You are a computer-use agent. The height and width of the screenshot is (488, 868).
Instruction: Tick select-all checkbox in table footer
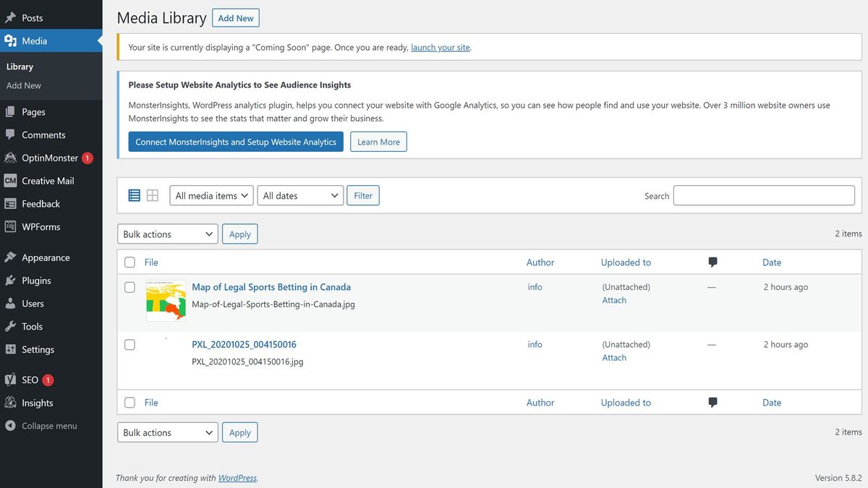tap(129, 403)
